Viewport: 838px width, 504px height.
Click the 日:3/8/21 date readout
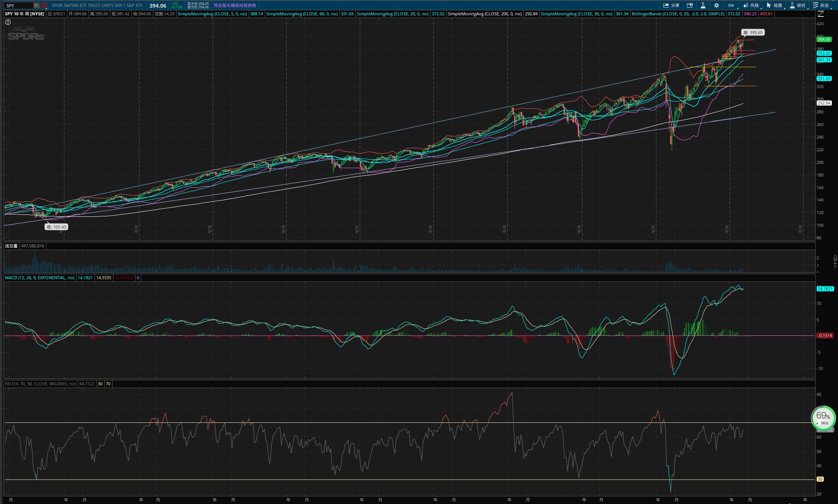point(56,14)
